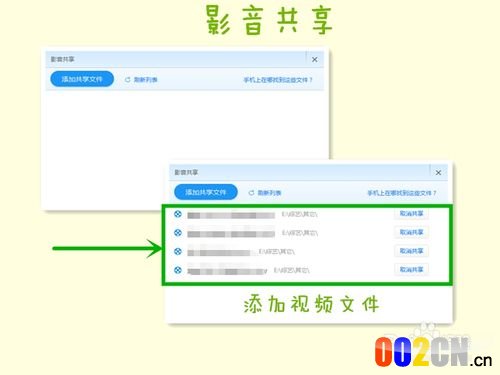Screen dimensions: 500x375
Task: Close the back 影音共享 window
Action: (x=314, y=59)
